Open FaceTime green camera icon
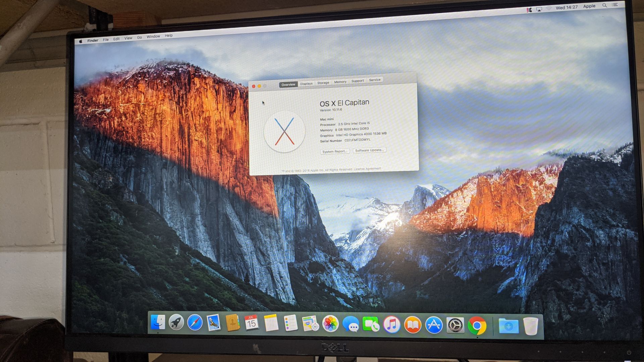 pyautogui.click(x=371, y=324)
